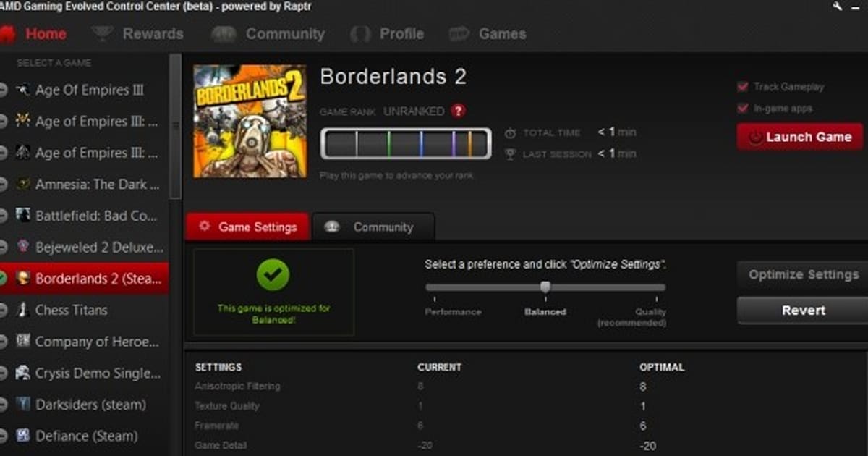868x456 pixels.
Task: Toggle the Track Gameplay checkbox
Action: pyautogui.click(x=742, y=87)
